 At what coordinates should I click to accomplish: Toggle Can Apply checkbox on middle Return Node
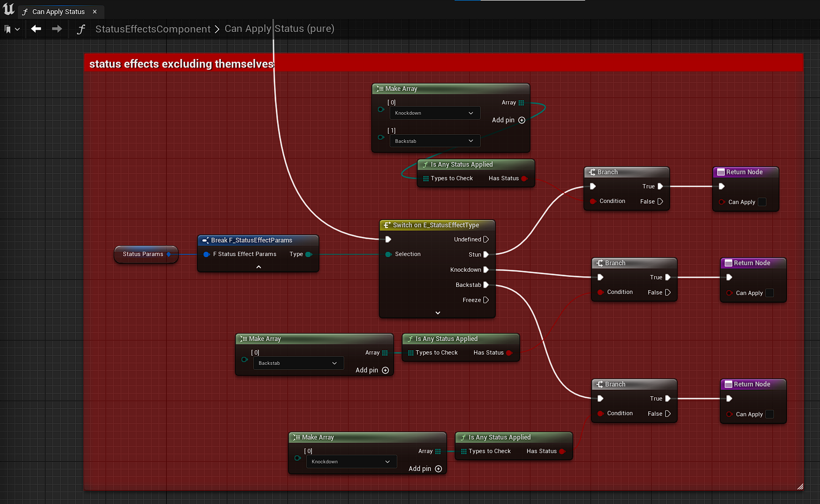click(x=770, y=293)
